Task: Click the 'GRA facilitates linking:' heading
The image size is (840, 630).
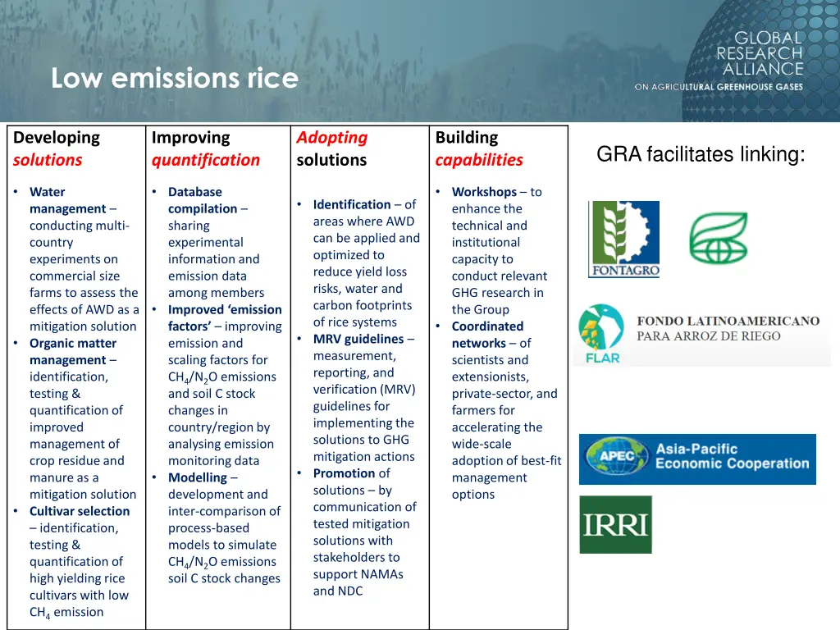Action: 701,154
